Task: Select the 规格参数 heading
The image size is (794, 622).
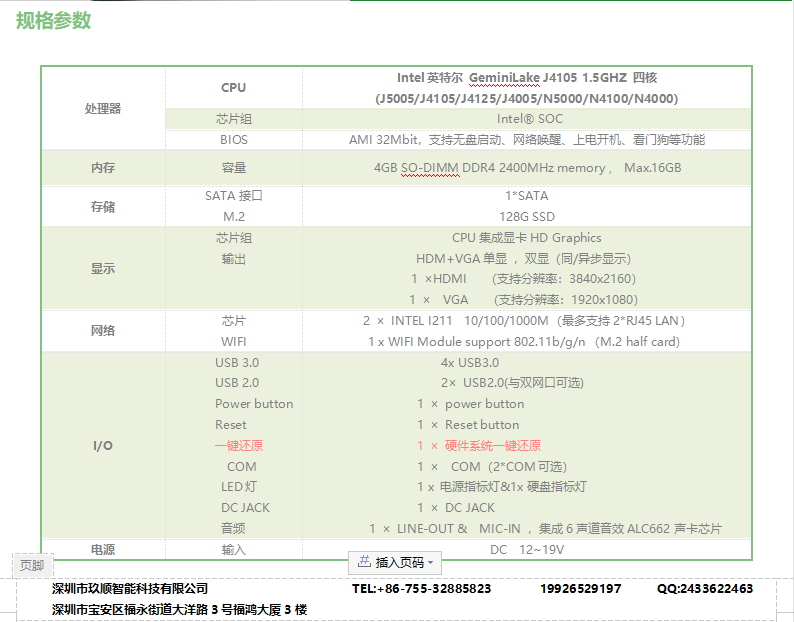Action: pyautogui.click(x=54, y=21)
